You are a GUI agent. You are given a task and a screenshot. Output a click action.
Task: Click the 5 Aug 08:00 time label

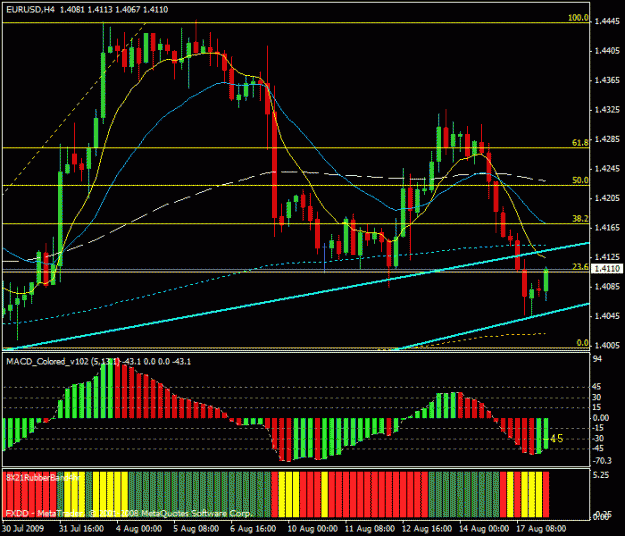coord(196,529)
